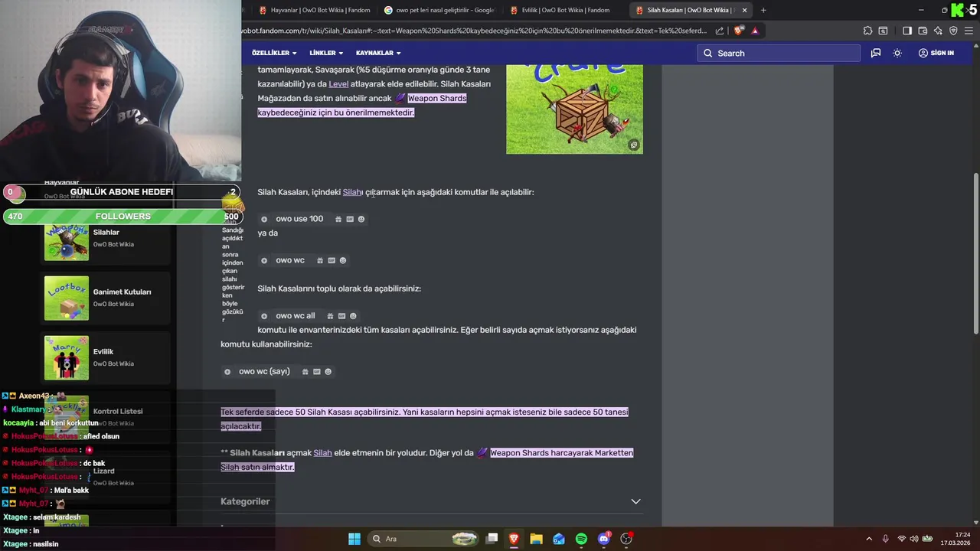980x551 pixels.
Task: Click the tray microphone icon
Action: [x=886, y=539]
